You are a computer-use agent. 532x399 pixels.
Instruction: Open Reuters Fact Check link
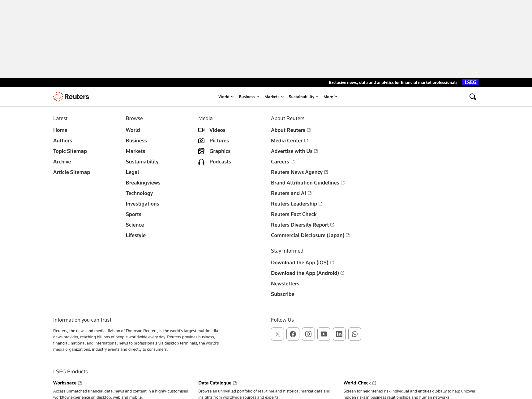pyautogui.click(x=294, y=214)
